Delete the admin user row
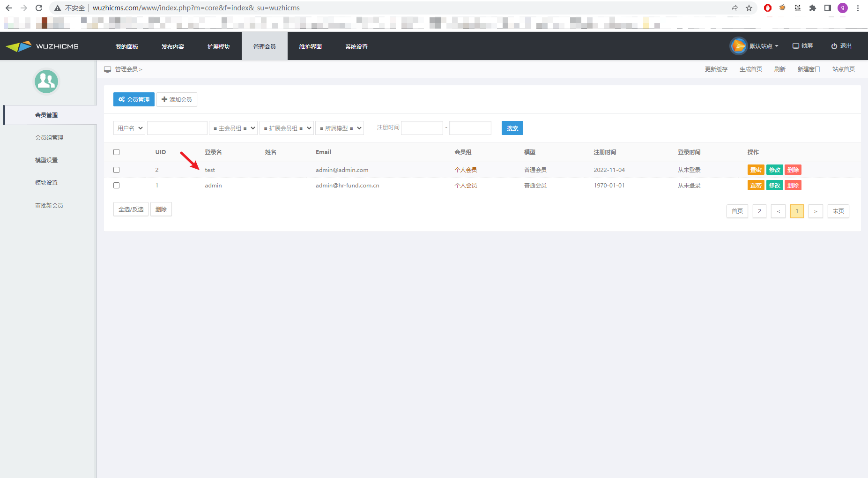The image size is (868, 478). [793, 185]
